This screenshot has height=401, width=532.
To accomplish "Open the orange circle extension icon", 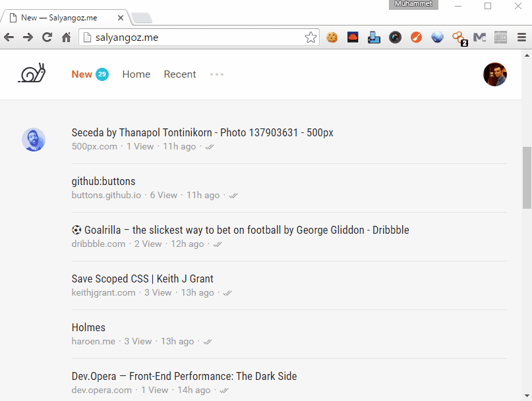I will [x=416, y=38].
